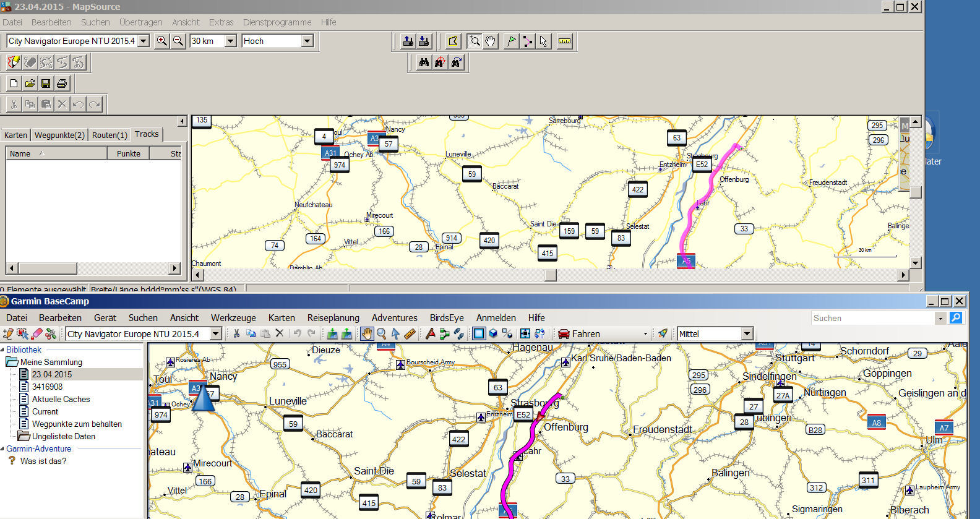The image size is (980, 519).
Task: Click the Was ist das? link
Action: coord(43,461)
